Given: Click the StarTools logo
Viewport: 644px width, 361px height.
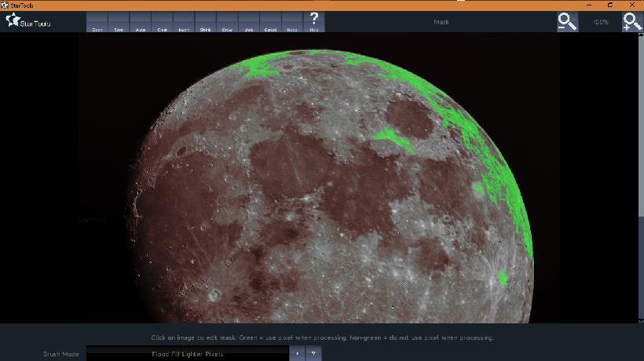Looking at the screenshot, I should click(28, 21).
